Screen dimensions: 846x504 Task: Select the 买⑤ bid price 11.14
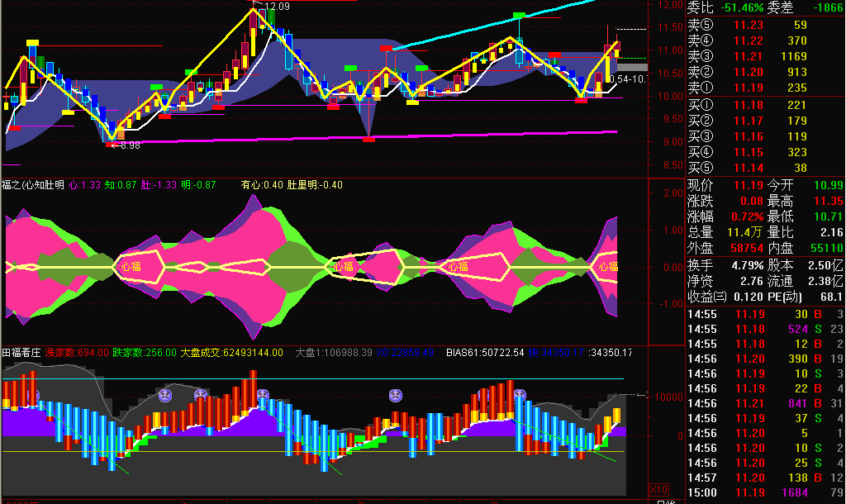click(x=749, y=168)
